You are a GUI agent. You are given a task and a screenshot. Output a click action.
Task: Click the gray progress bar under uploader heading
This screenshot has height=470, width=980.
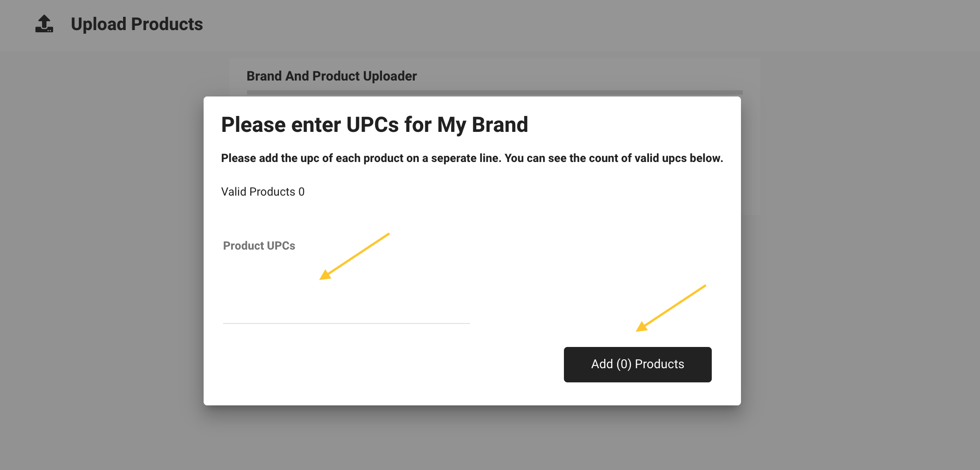[x=494, y=92]
